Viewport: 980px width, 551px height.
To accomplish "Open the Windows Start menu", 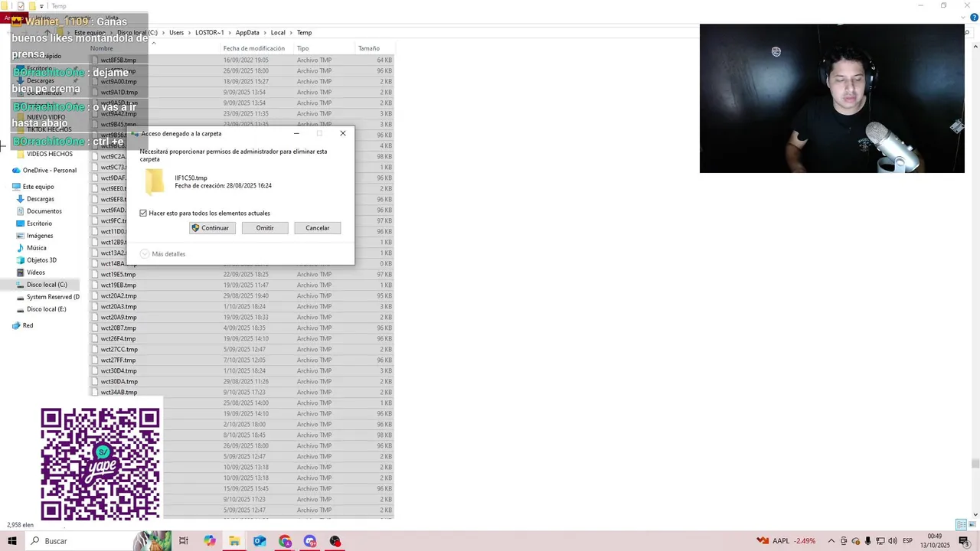I will tap(11, 541).
